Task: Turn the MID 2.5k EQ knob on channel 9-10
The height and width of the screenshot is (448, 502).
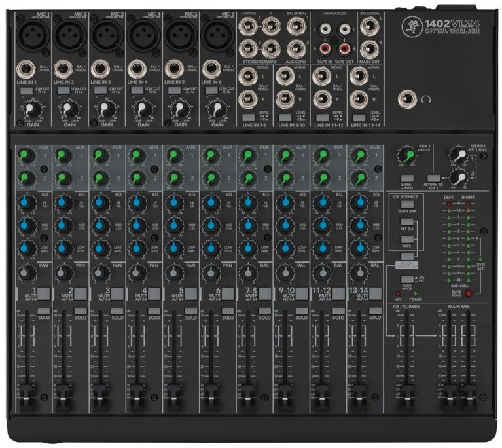Action: click(x=285, y=225)
